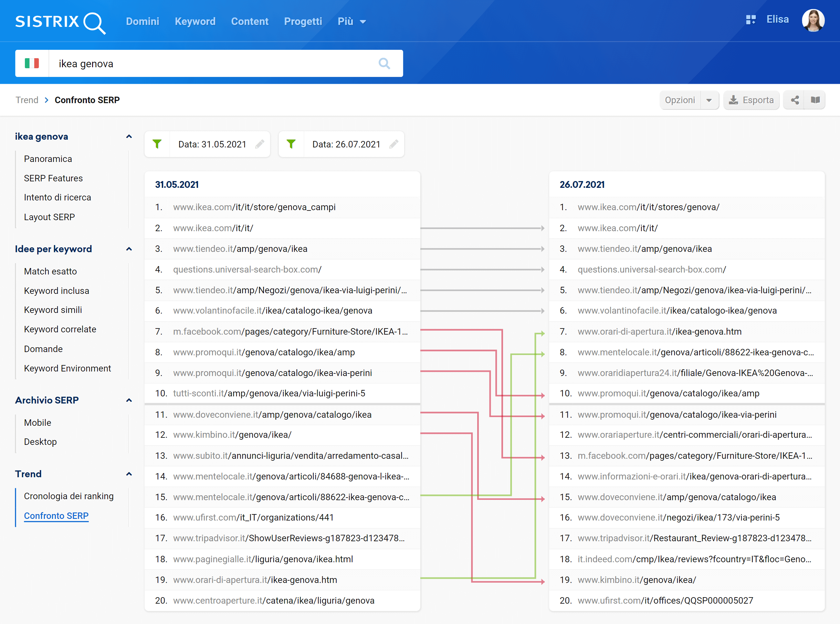840x624 pixels.
Task: Click www.subito.it result at left position 13
Action: 290,456
